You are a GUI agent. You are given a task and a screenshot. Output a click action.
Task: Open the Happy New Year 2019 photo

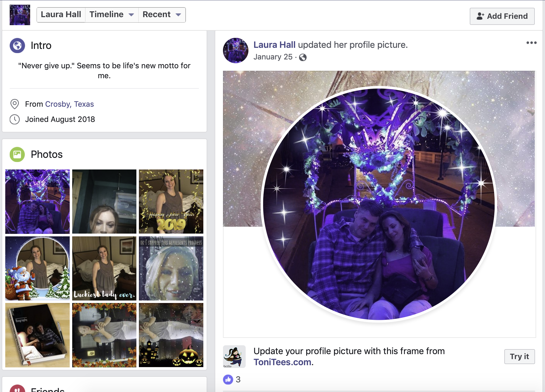[171, 202]
